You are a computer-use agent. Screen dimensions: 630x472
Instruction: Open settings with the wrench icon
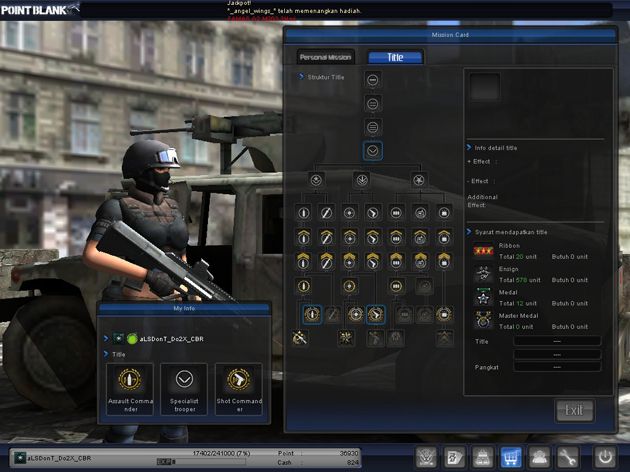tap(567, 457)
